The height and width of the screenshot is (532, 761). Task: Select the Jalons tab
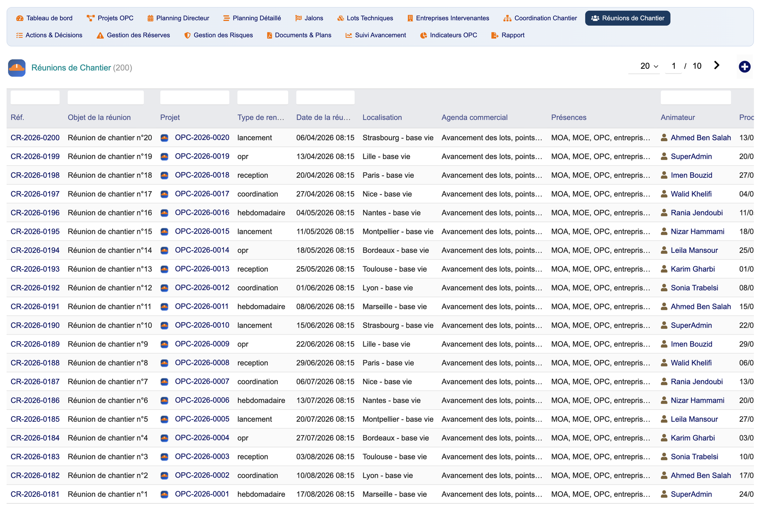point(309,18)
